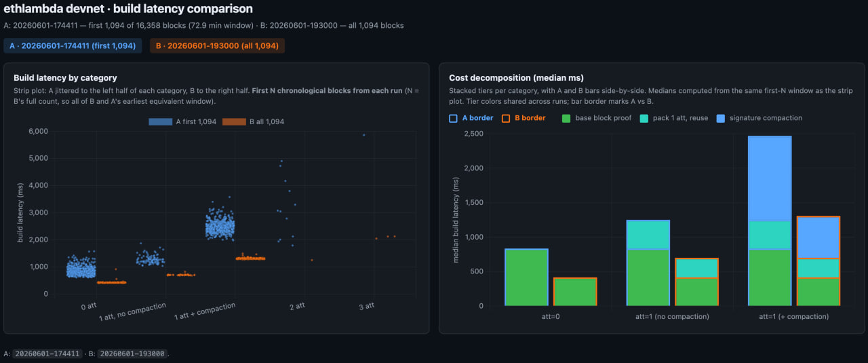Click the B att=0 orange-bordered bar
This screenshot has height=363, width=868.
(575, 292)
